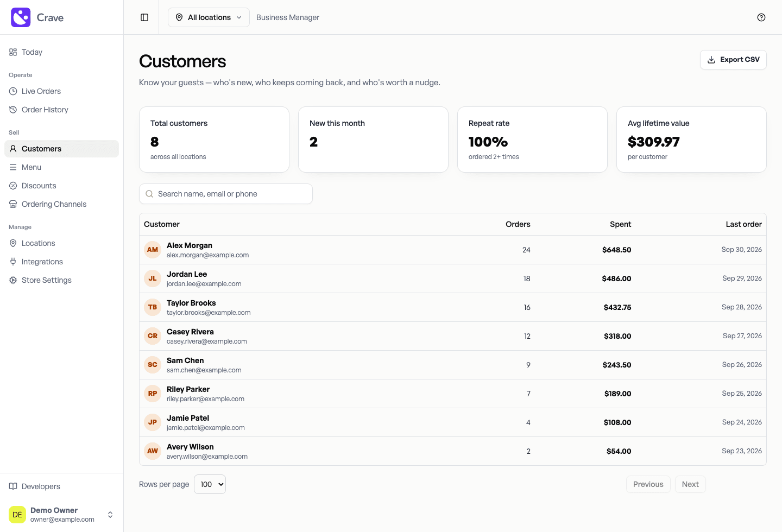Click the Live Orders clock icon
The width and height of the screenshot is (782, 532).
click(x=13, y=91)
